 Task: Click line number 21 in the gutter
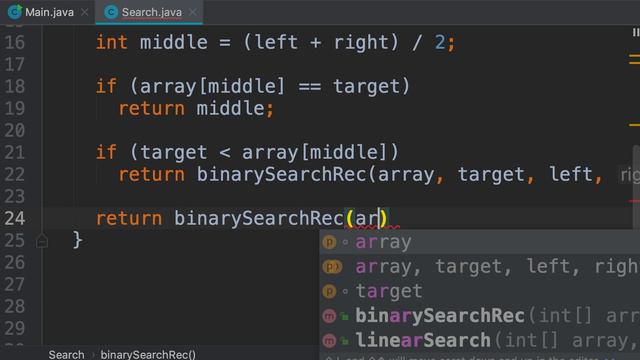[15, 153]
